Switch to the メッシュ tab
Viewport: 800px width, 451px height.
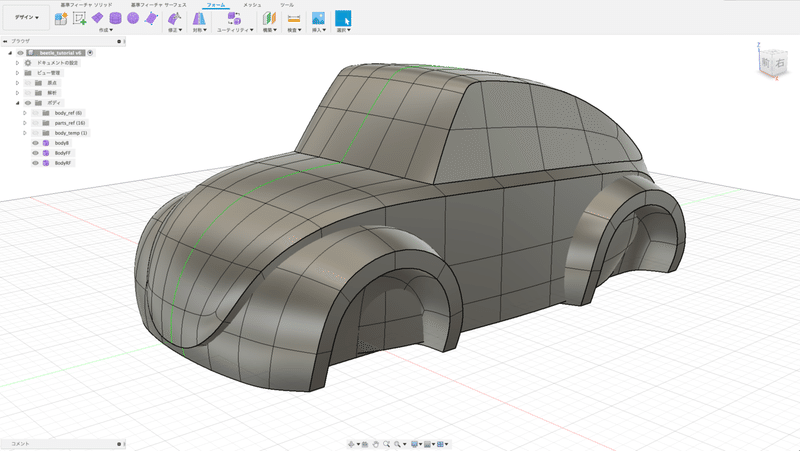252,5
